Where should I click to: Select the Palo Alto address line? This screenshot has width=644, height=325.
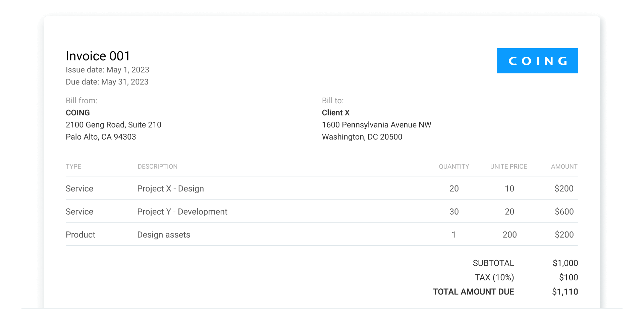[101, 137]
